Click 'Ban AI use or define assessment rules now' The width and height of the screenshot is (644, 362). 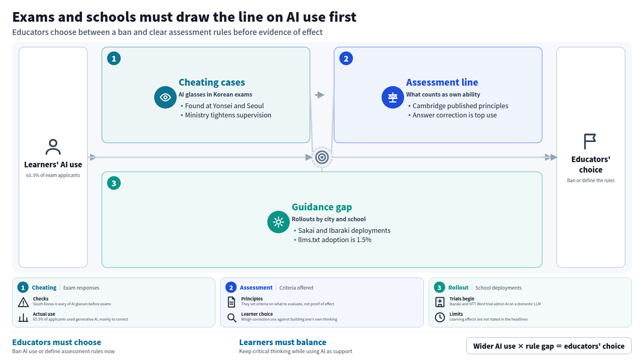[x=63, y=352]
